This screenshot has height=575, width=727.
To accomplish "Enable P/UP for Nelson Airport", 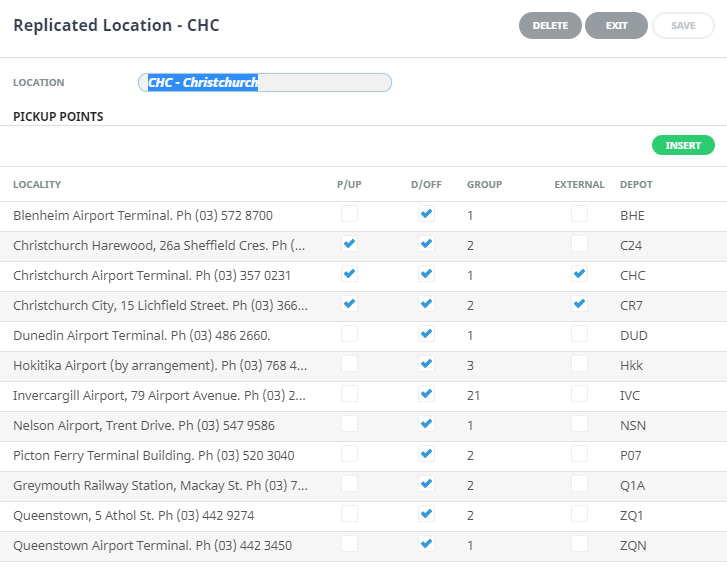I will click(349, 424).
